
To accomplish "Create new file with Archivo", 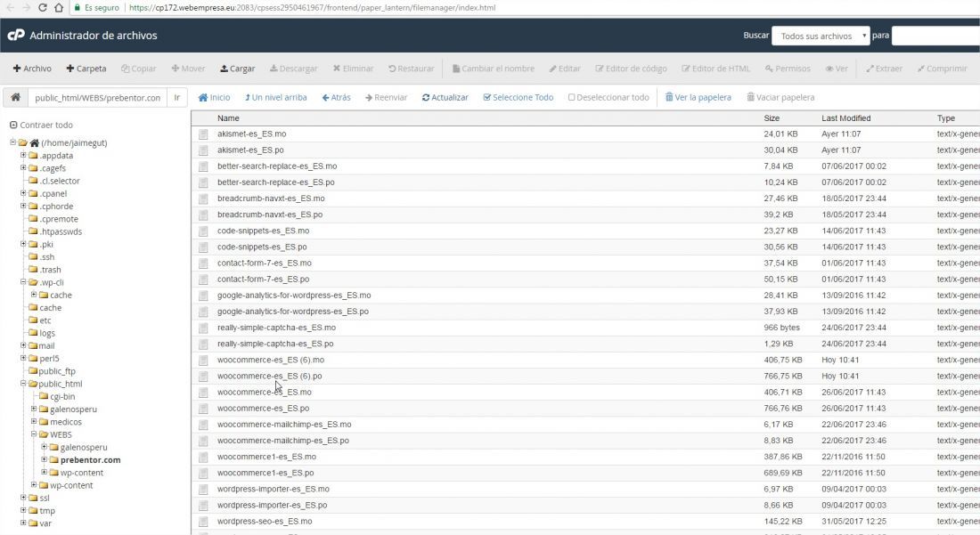I will coord(32,68).
